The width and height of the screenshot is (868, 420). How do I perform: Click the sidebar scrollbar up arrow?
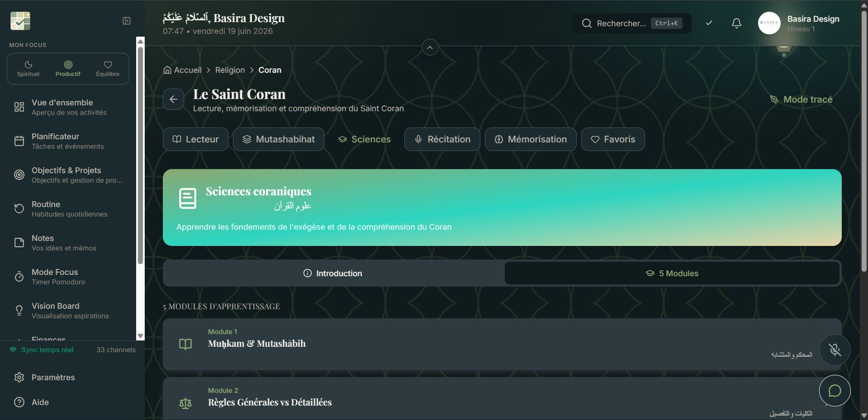(141, 41)
